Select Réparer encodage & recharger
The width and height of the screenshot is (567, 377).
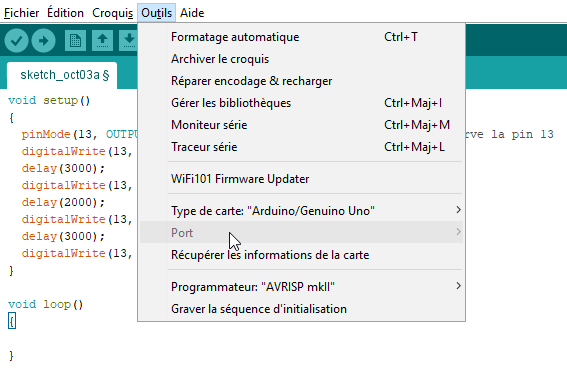[x=302, y=81]
